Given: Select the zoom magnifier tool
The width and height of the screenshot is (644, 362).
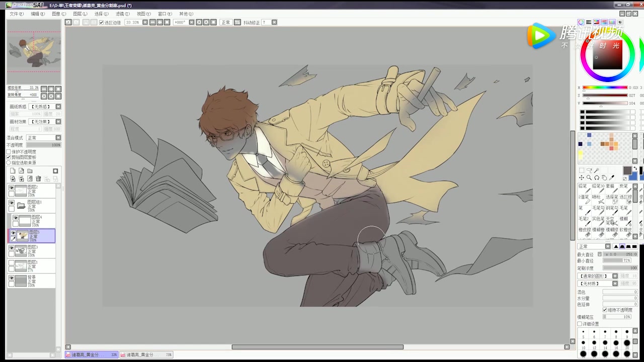Looking at the screenshot, I should click(x=589, y=178).
